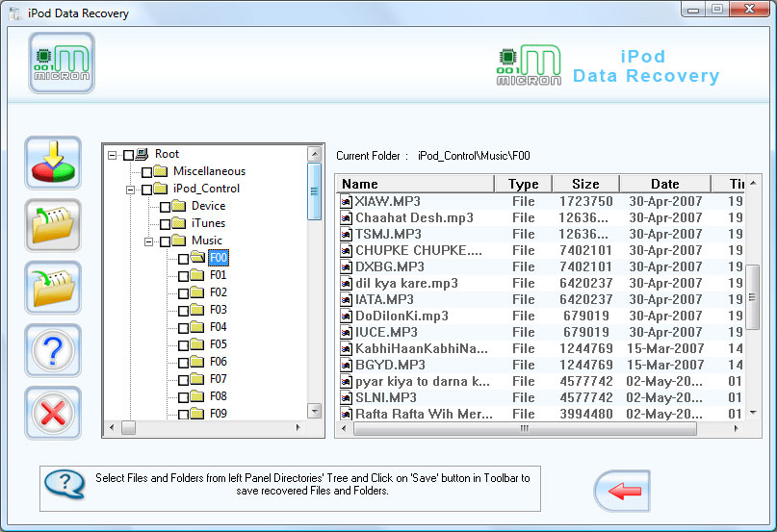Select the F06 folder label
Viewport: 777px width, 532px height.
(x=218, y=362)
